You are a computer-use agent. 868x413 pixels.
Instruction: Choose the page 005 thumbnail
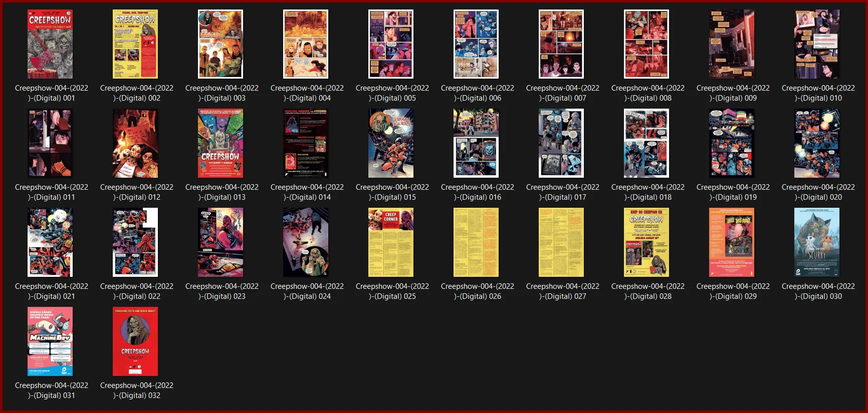pyautogui.click(x=391, y=44)
